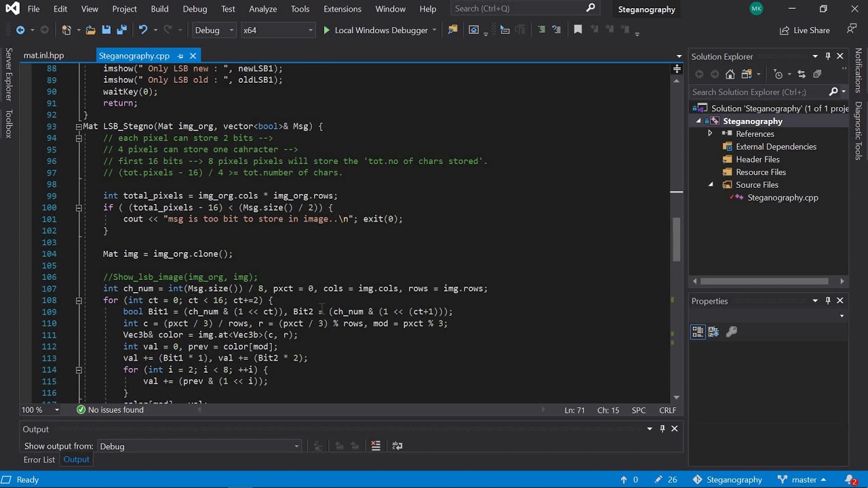Click the master branch button in status bar
Viewport: 868px width, 488px height.
point(804,480)
